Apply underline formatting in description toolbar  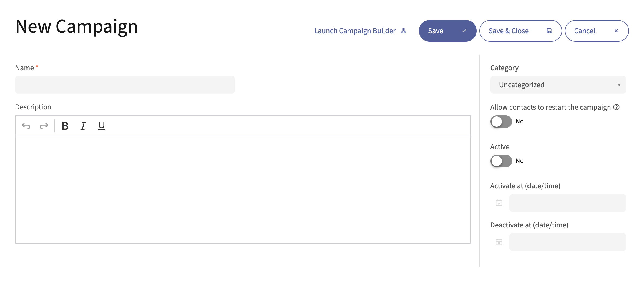click(x=101, y=126)
